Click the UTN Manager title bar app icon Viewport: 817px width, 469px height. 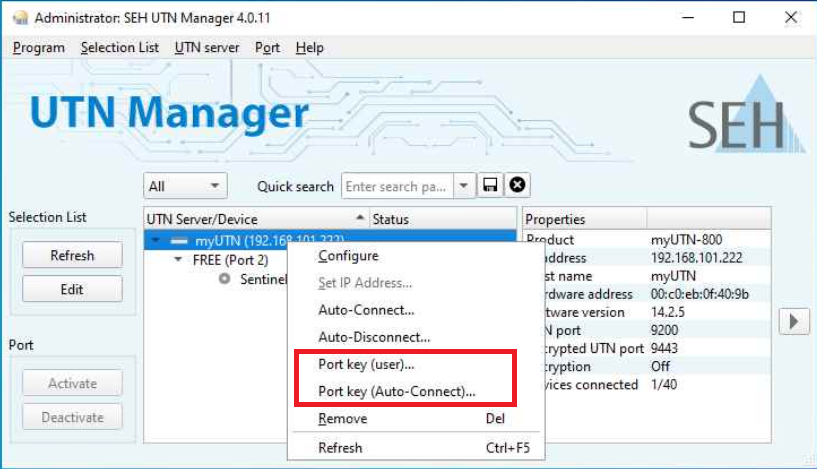[20, 18]
